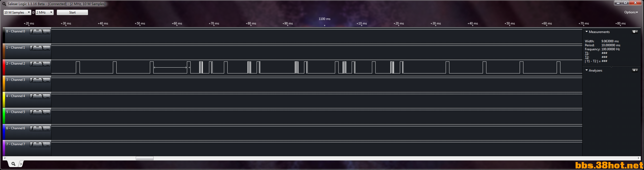Click the Channel 2 red color strip

click(x=4, y=67)
